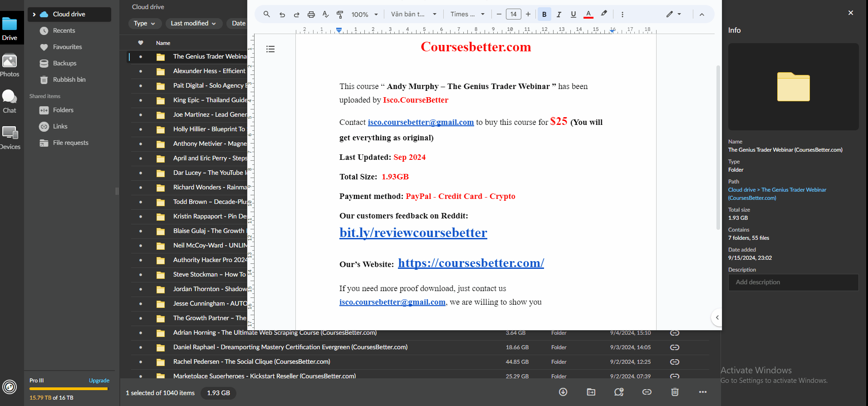This screenshot has height=406, width=868.
Task: Click the undo arrow icon
Action: [282, 15]
